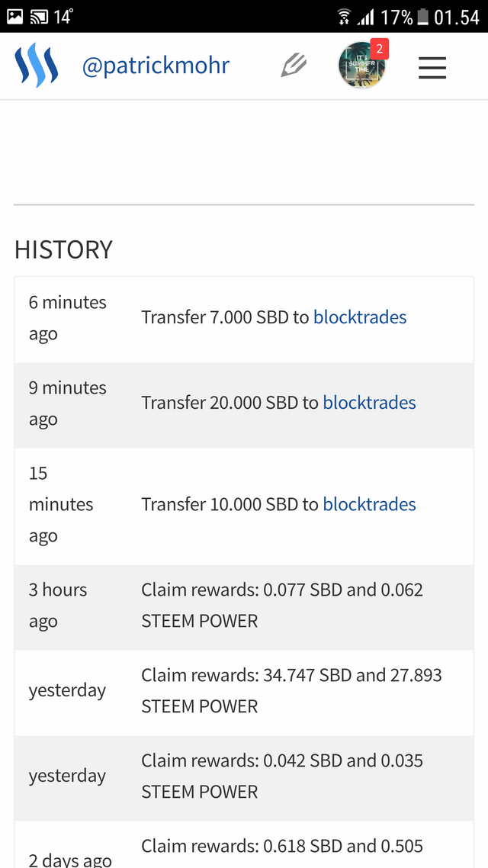
Task: Tap the HISTORY section heading
Action: 63,249
